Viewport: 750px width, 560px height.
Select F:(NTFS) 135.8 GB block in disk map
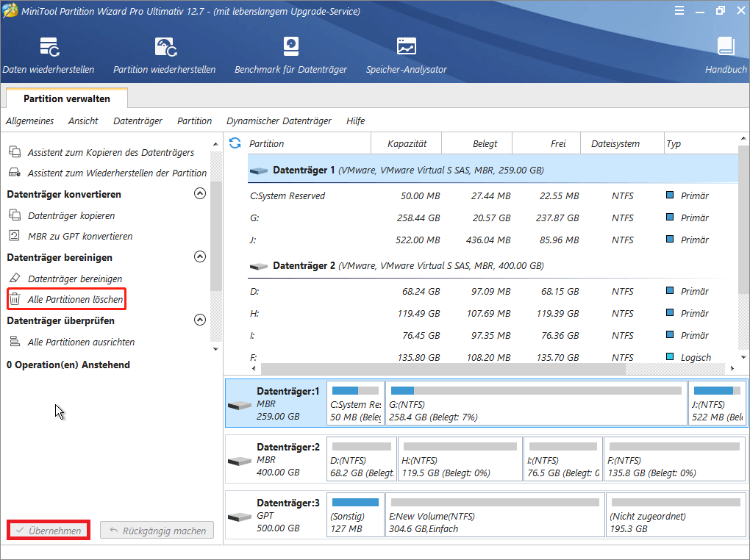click(x=675, y=459)
